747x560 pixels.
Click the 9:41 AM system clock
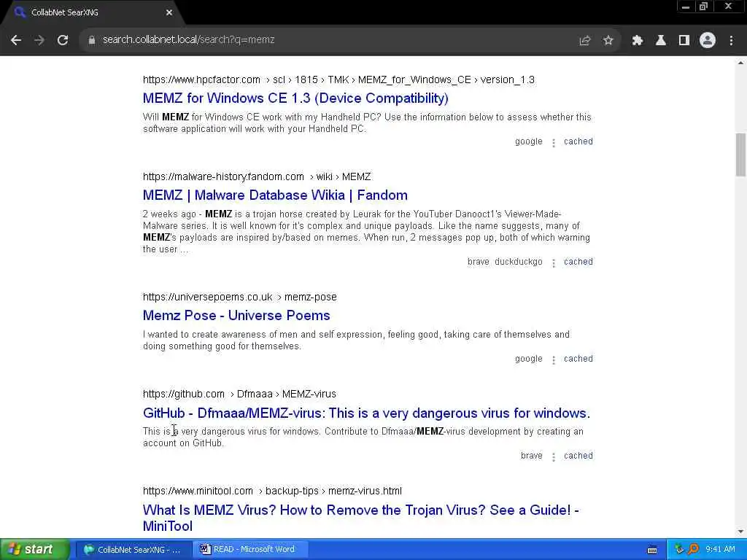coord(720,550)
